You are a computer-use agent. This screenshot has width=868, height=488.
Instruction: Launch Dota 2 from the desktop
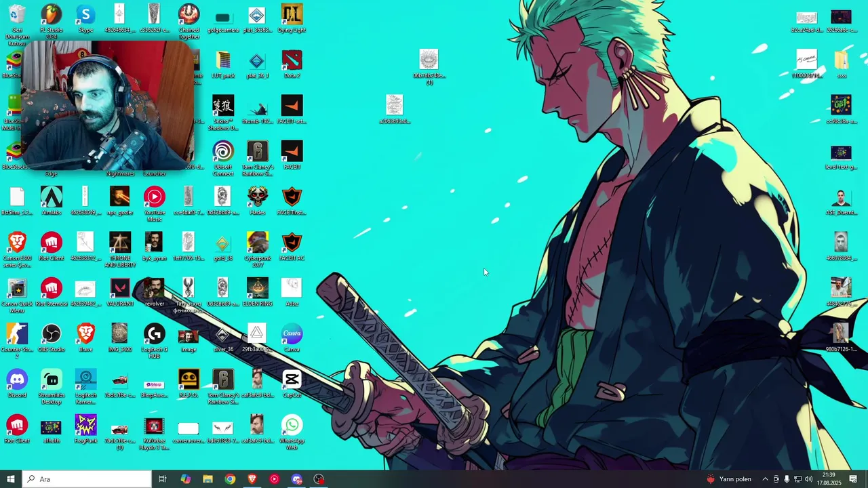(x=292, y=64)
